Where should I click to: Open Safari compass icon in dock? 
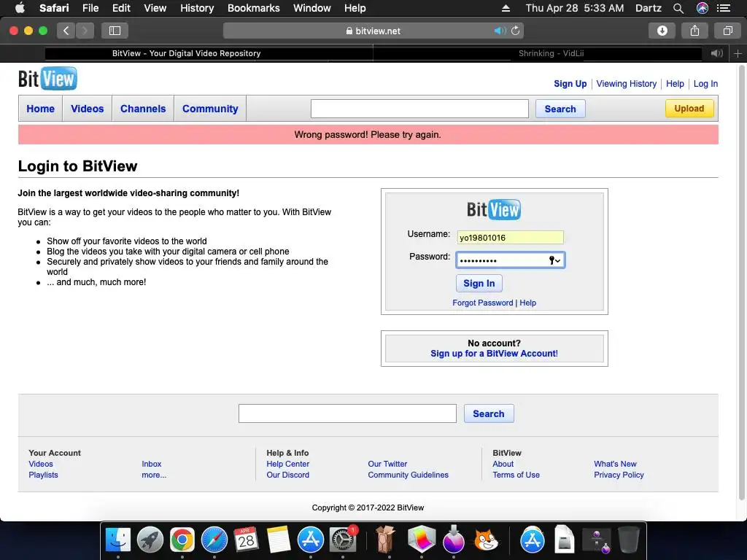[214, 540]
